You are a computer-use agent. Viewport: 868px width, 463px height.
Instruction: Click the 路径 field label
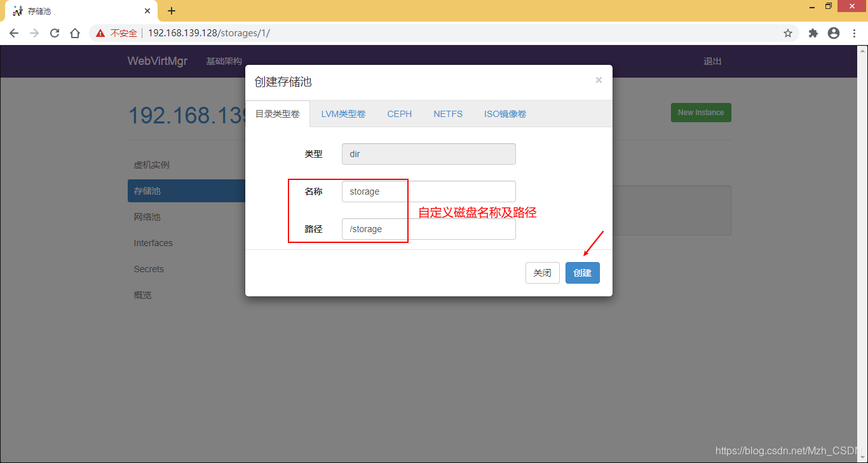coord(313,229)
